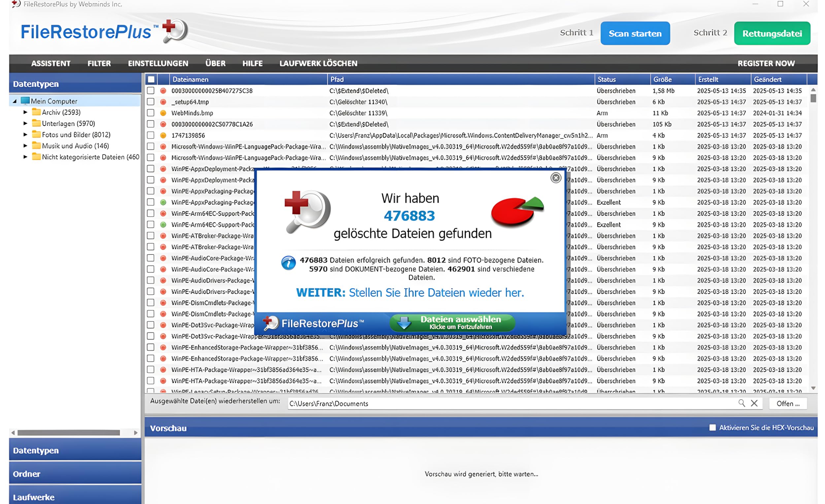Close the found-files popup dialog
Image resolution: width=825 pixels, height=504 pixels.
556,178
